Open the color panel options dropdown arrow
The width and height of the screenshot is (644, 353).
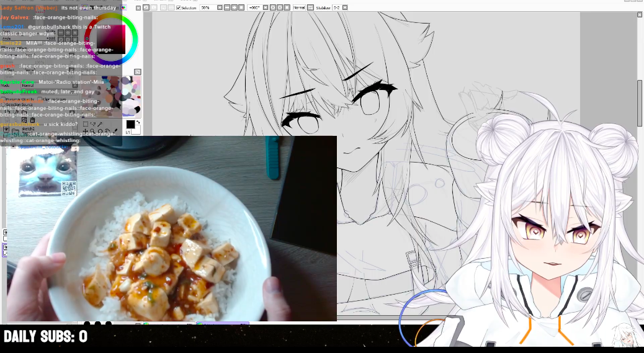[138, 7]
